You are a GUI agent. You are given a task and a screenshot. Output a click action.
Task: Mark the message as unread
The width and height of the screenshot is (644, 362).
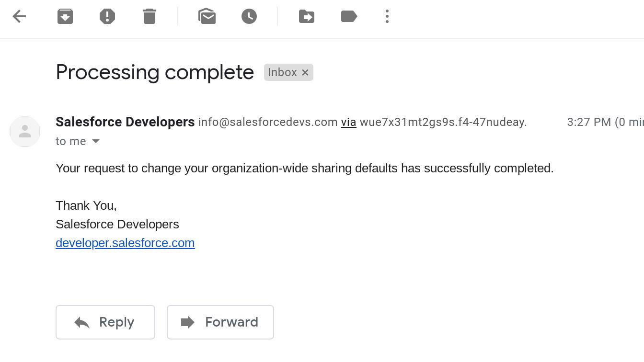207,16
